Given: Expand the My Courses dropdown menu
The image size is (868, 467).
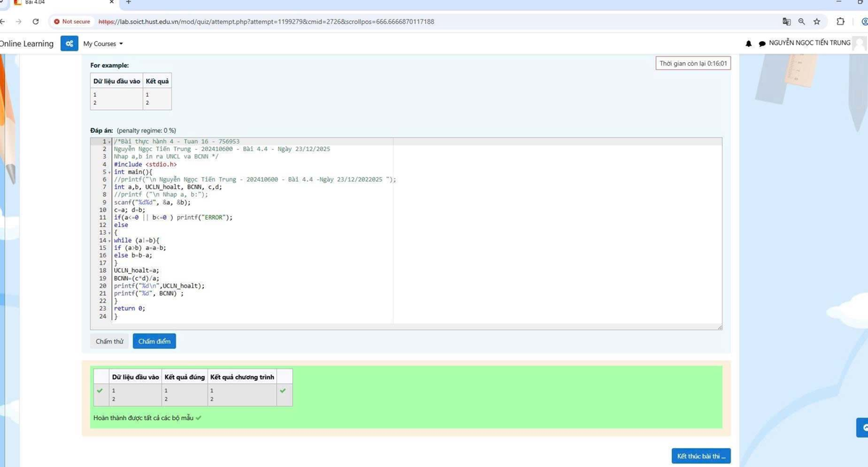Looking at the screenshot, I should pos(103,44).
